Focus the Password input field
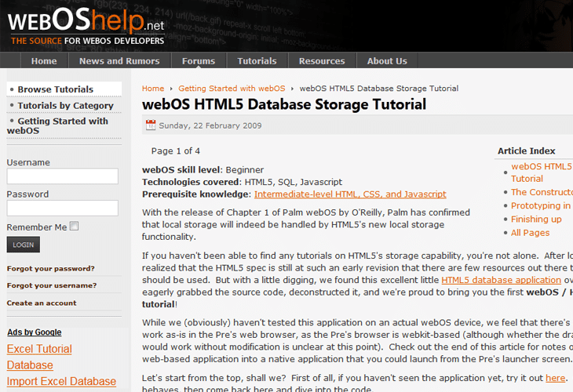This screenshot has height=392, width=573. (63, 208)
